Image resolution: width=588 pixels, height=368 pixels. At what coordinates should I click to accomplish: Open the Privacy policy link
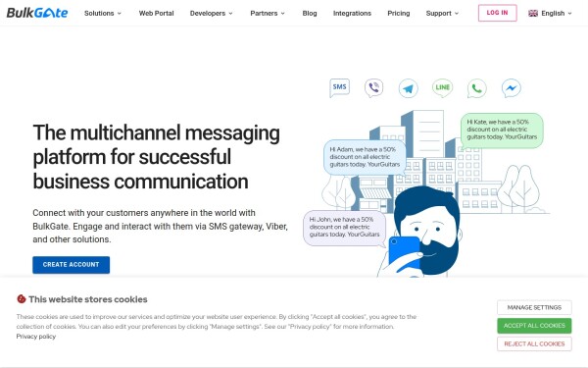click(x=36, y=337)
